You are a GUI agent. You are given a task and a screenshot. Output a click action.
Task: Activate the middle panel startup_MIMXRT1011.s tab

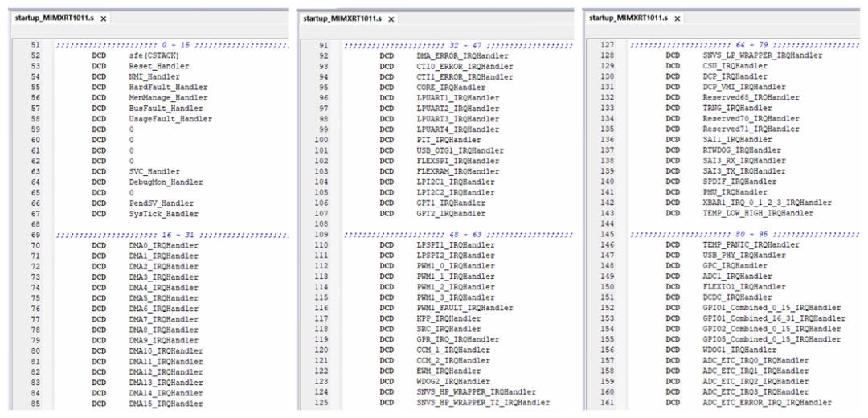[342, 18]
